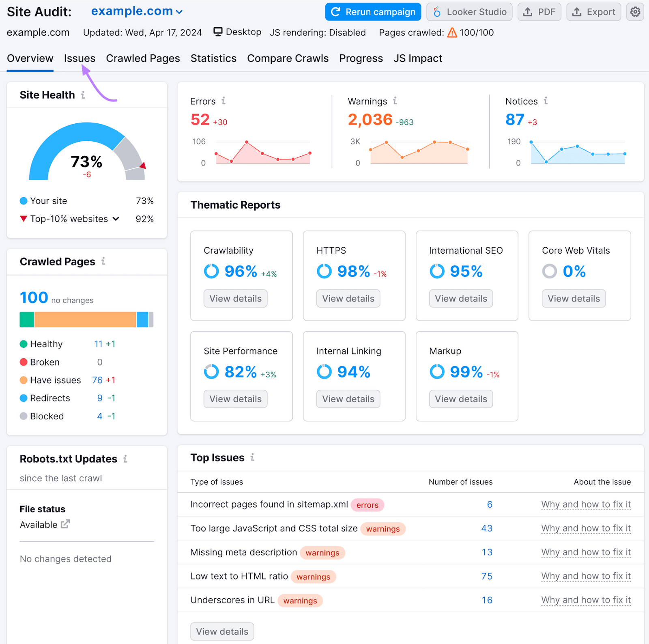The width and height of the screenshot is (649, 644).
Task: Switch to the Issues tab
Action: (79, 58)
